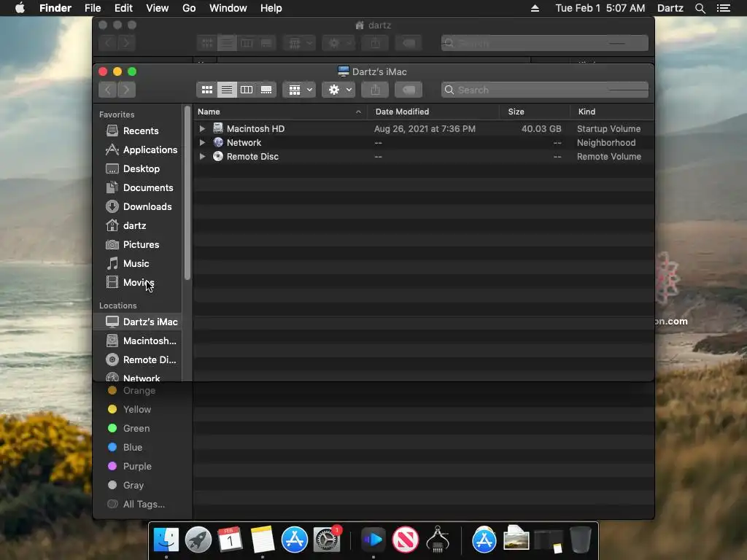This screenshot has width=747, height=560.
Task: Go forward using the right arrow in Dartz's iMac window
Action: tap(126, 90)
